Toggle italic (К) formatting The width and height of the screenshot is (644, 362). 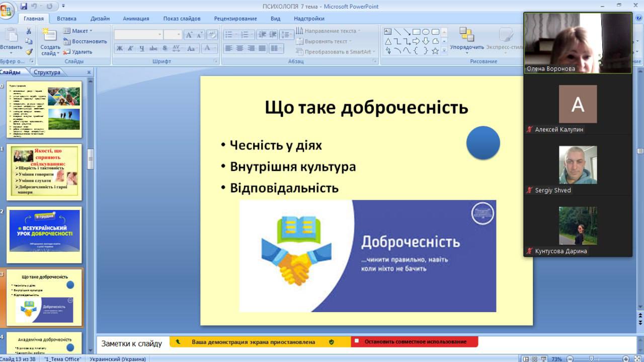[130, 48]
